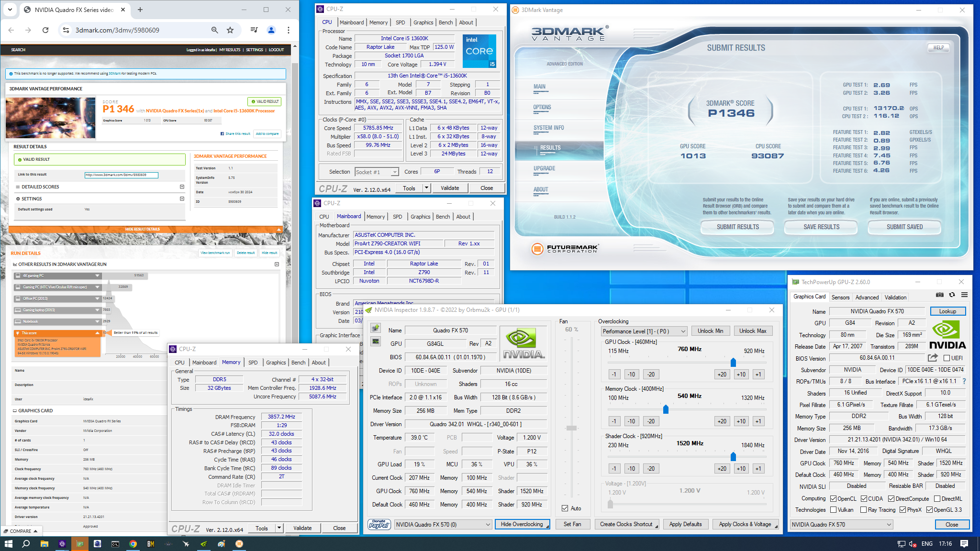
Task: Toggle the DirectML checkbox in GPU-Z
Action: click(937, 499)
